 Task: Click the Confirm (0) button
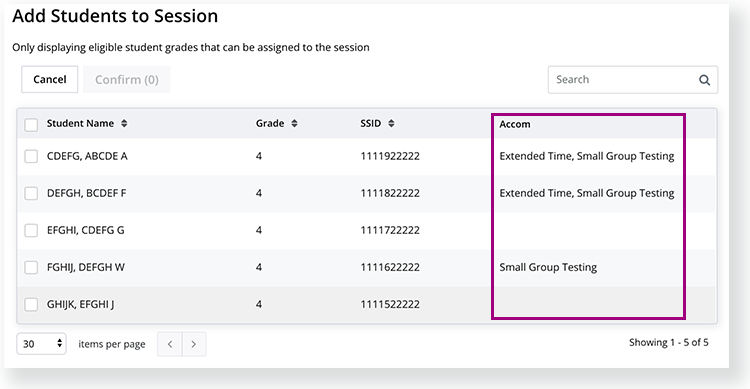(x=127, y=79)
